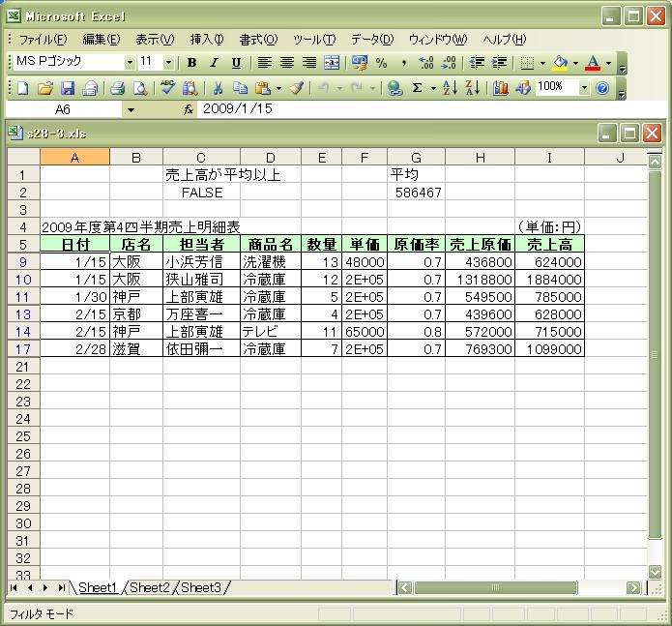Insert hyperlink
This screenshot has height=626, width=672.
point(394,88)
